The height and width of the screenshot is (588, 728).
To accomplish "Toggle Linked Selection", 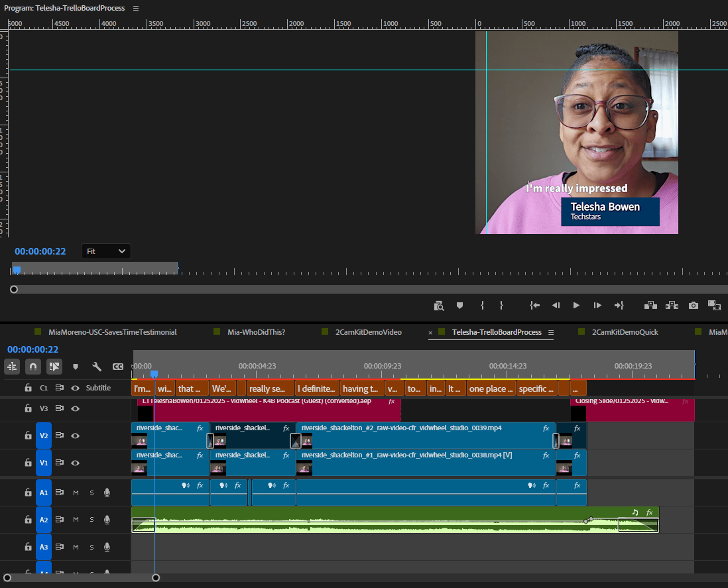I will (54, 367).
